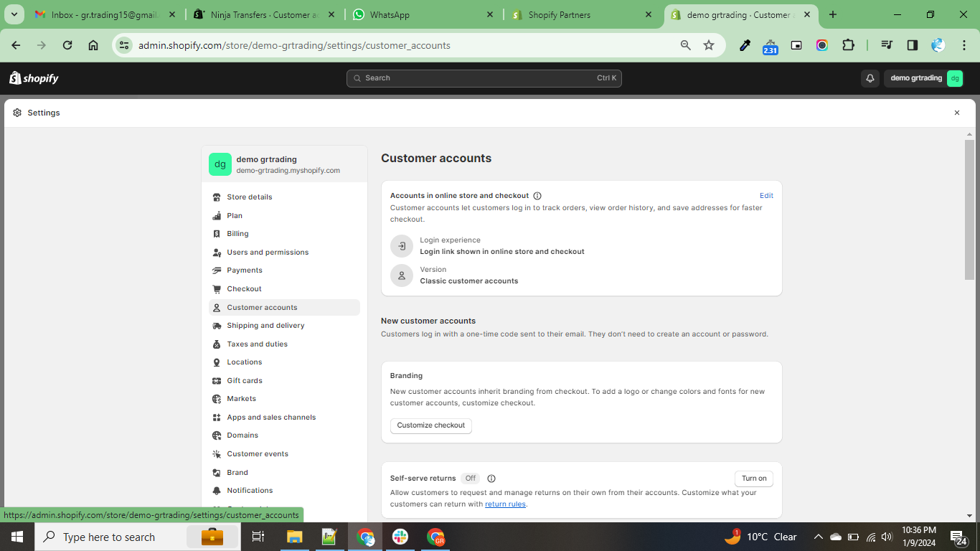The image size is (980, 551).
Task: Open the tab search dropdown arrow
Action: tap(14, 14)
